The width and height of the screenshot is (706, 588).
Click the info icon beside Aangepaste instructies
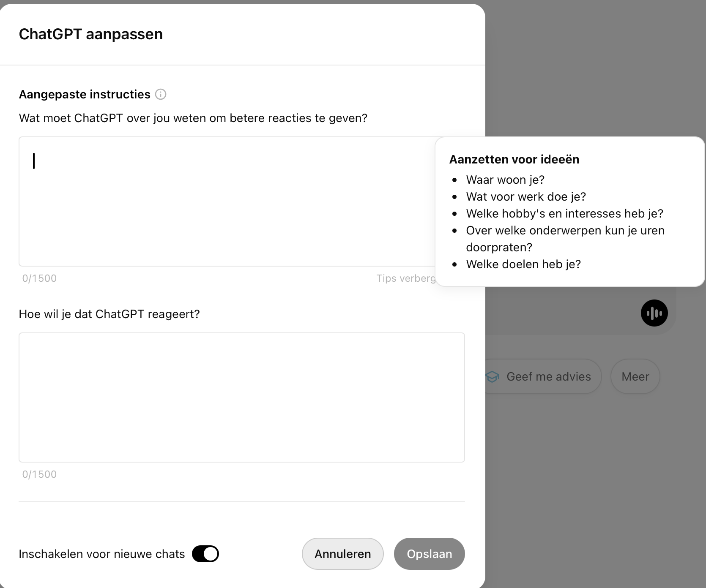(x=161, y=94)
